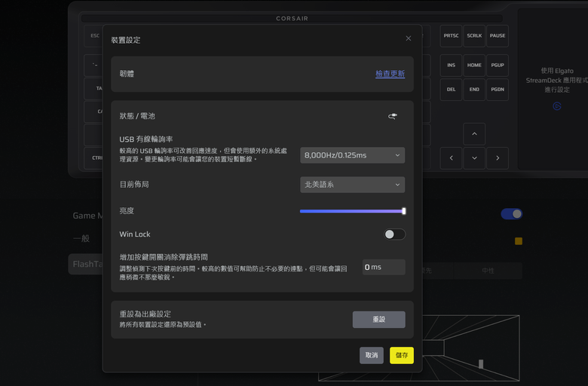The width and height of the screenshot is (588, 386).
Task: Click the HOME key on keyboard
Action: tap(474, 66)
